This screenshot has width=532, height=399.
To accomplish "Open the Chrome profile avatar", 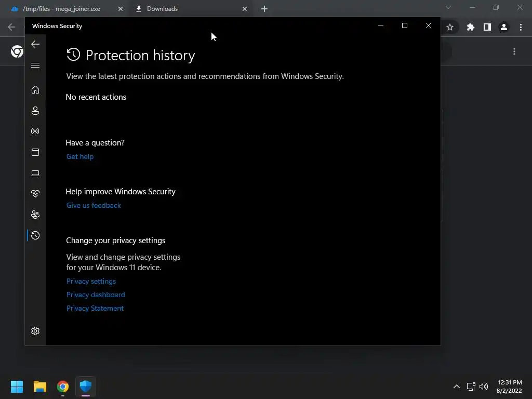I will [x=504, y=27].
